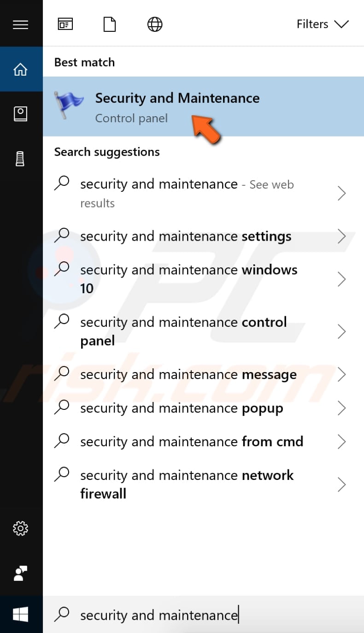
Task: Expand the 'security and maintenance popup' suggestion arrow
Action: tap(342, 408)
